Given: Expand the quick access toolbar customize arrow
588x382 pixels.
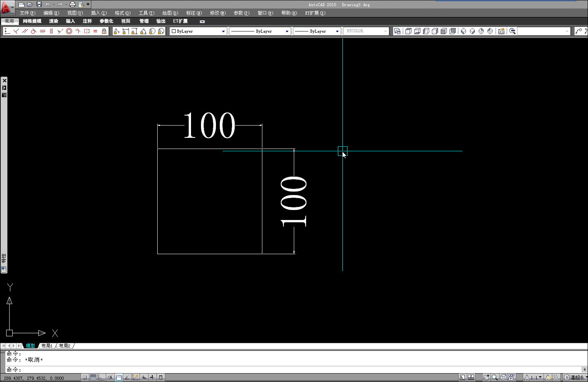Looking at the screenshot, I should point(88,5).
